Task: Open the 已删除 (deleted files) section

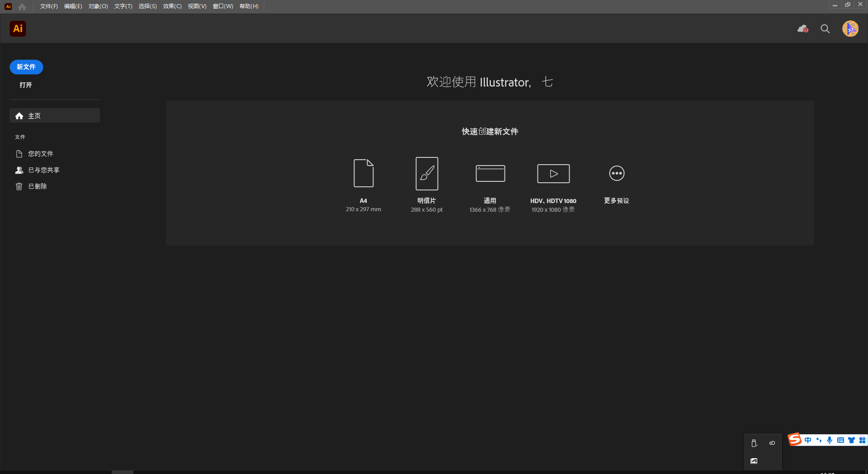Action: (37, 186)
